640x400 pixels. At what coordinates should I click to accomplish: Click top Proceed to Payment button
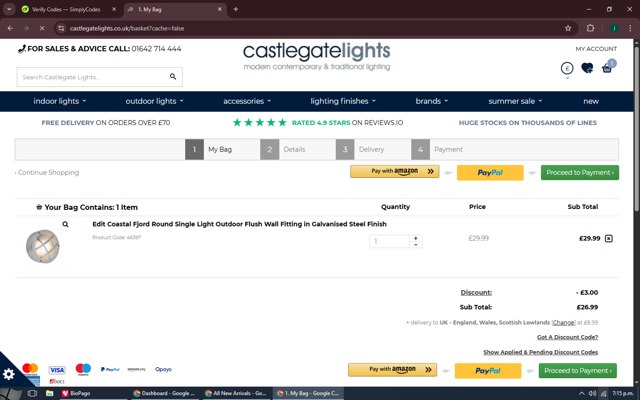[x=580, y=172]
